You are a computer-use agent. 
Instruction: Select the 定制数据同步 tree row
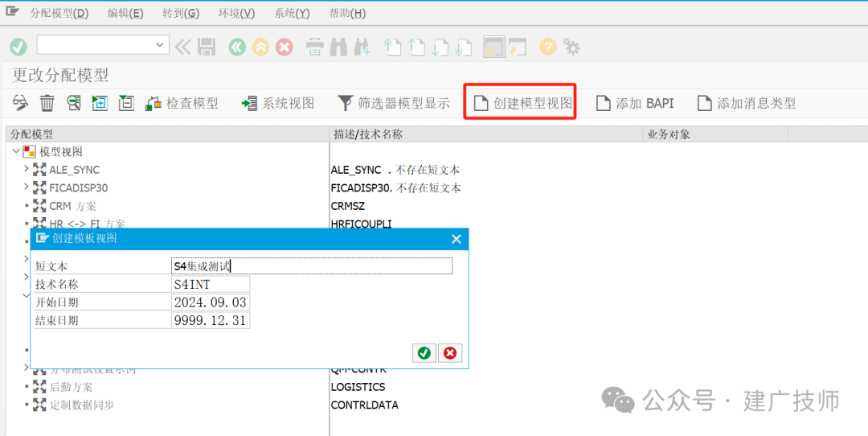point(82,405)
